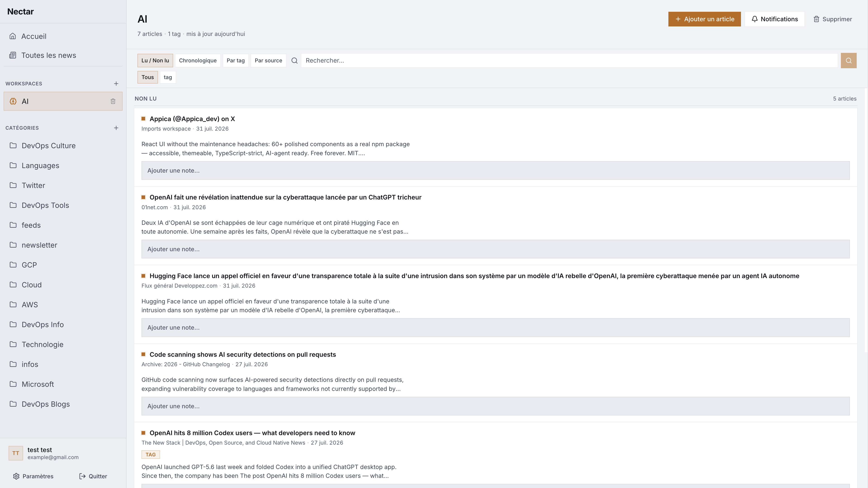Open Hugging Face transparence totale article title
This screenshot has height=488, width=868.
(x=474, y=276)
